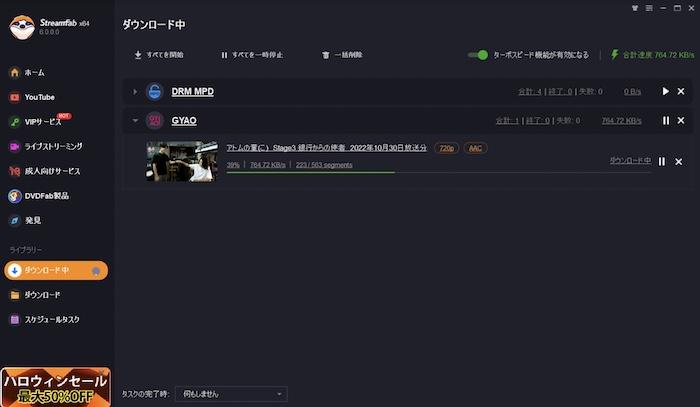This screenshot has width=700, height=407.
Task: Remove the GYAO group
Action: (x=681, y=120)
